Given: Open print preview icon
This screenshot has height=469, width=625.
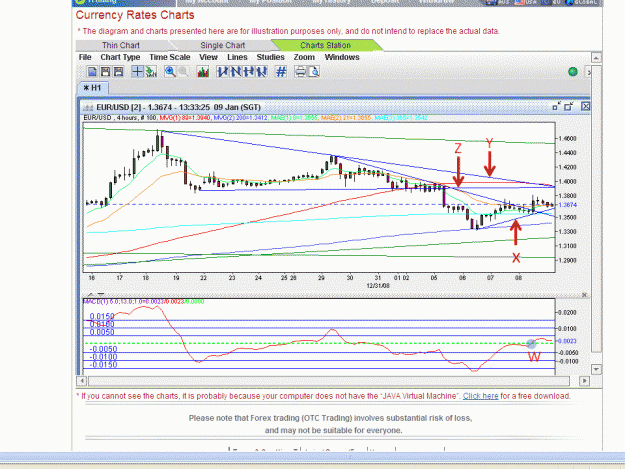Looking at the screenshot, I should (x=314, y=72).
